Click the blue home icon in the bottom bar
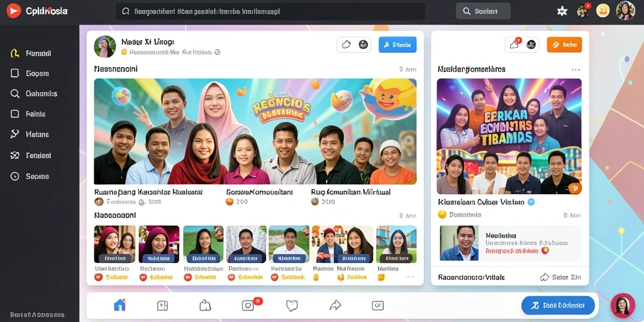The height and width of the screenshot is (322, 644). [x=119, y=305]
